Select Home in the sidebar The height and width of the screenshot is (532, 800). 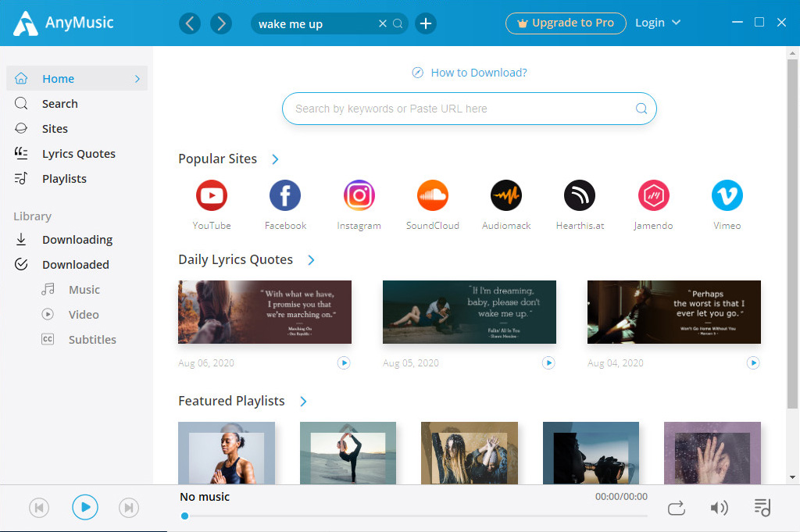pos(77,79)
